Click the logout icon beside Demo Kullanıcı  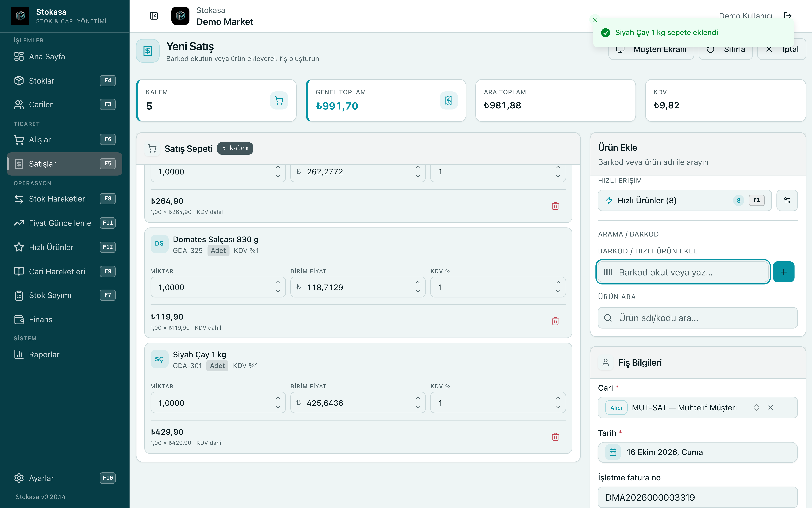point(787,16)
